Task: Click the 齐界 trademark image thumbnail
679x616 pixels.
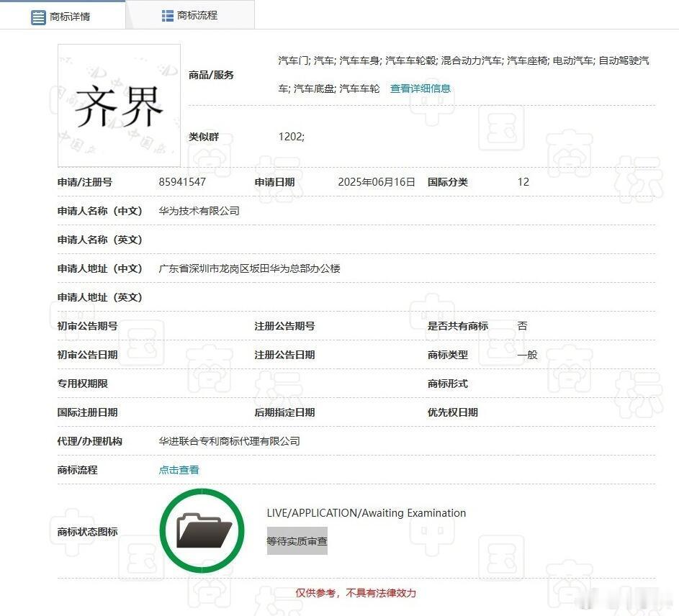Action: point(119,105)
